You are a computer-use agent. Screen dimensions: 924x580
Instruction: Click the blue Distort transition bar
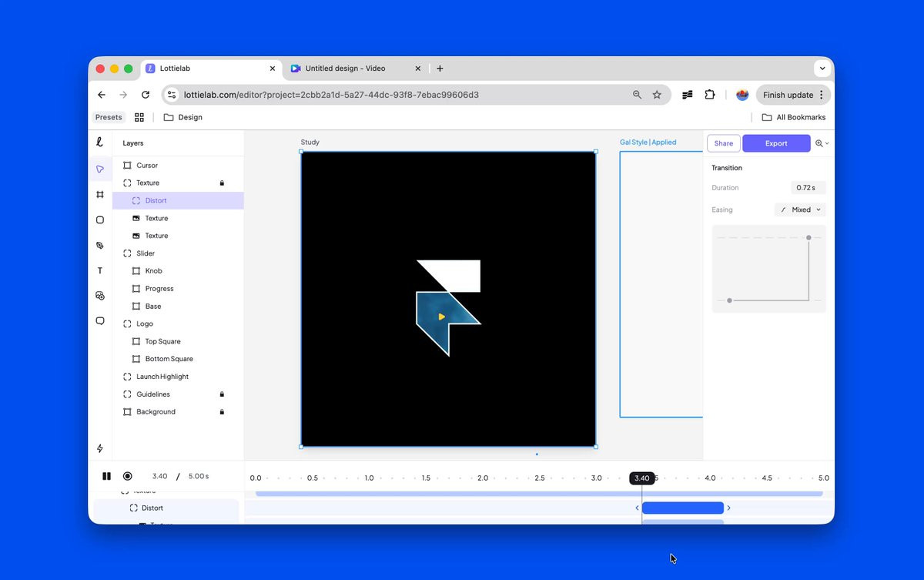pyautogui.click(x=683, y=508)
